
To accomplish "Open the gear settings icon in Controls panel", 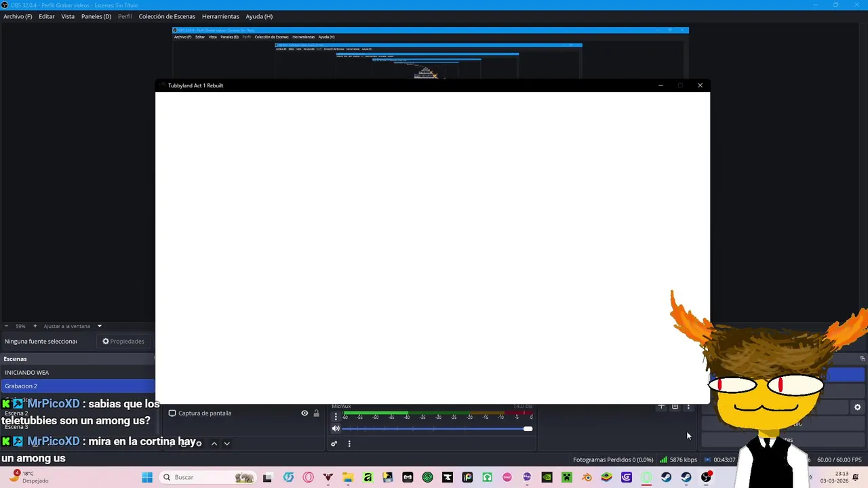I will click(x=857, y=407).
